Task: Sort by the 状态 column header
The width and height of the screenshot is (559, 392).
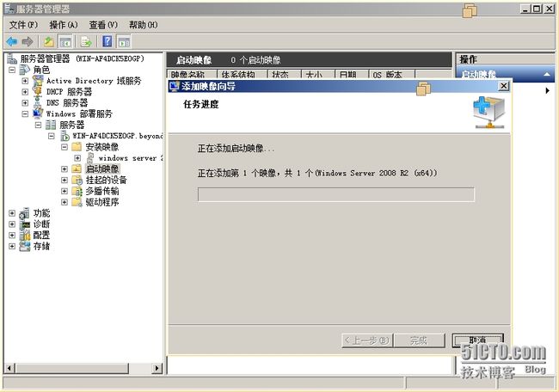Action: [x=285, y=75]
